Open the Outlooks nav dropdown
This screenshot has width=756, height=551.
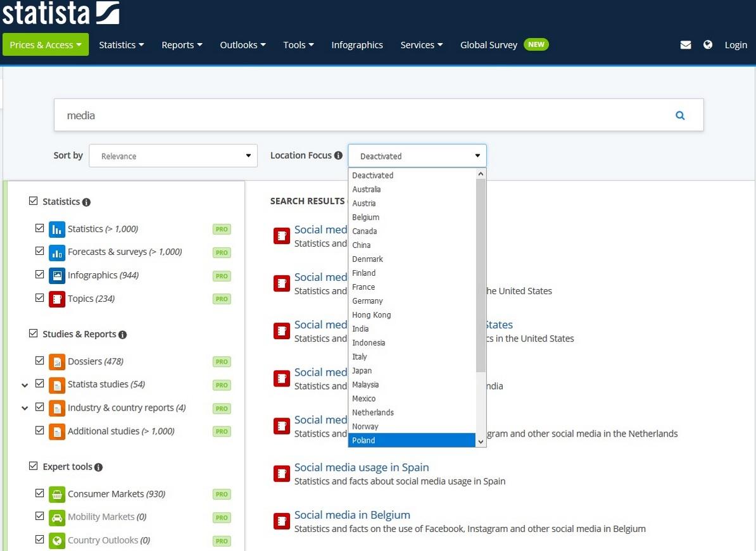pyautogui.click(x=243, y=45)
